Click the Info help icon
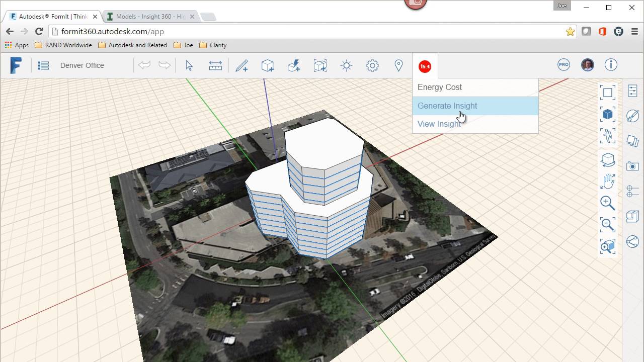 (611, 65)
